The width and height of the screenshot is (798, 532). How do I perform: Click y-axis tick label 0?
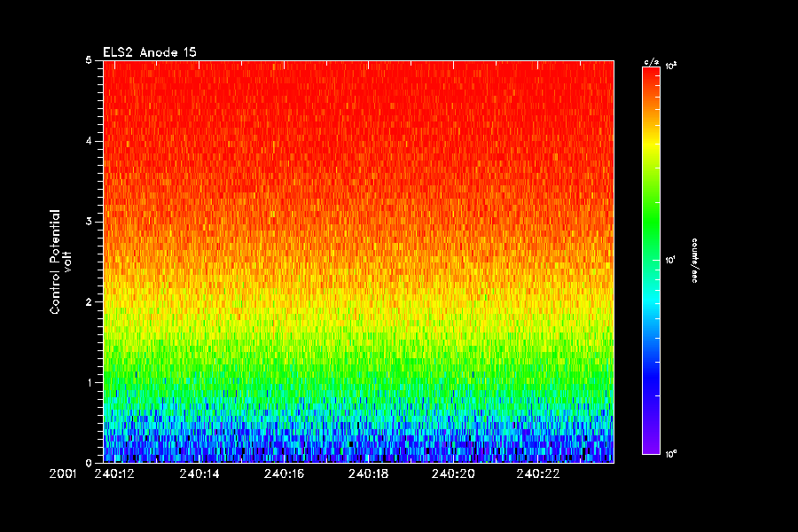89,463
